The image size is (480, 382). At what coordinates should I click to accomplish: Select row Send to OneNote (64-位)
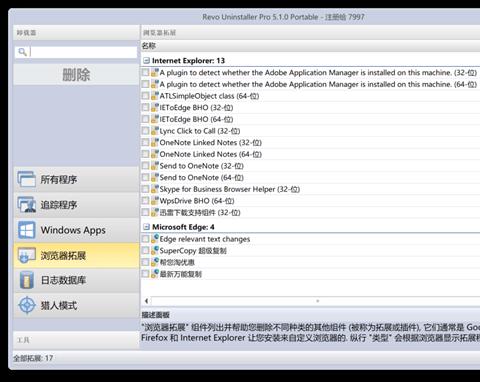tap(311, 178)
